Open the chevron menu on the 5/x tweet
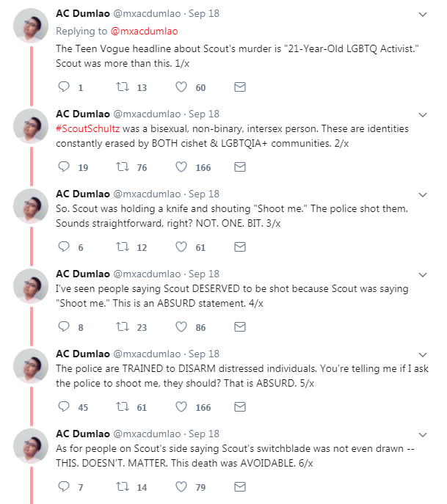 pyautogui.click(x=423, y=354)
